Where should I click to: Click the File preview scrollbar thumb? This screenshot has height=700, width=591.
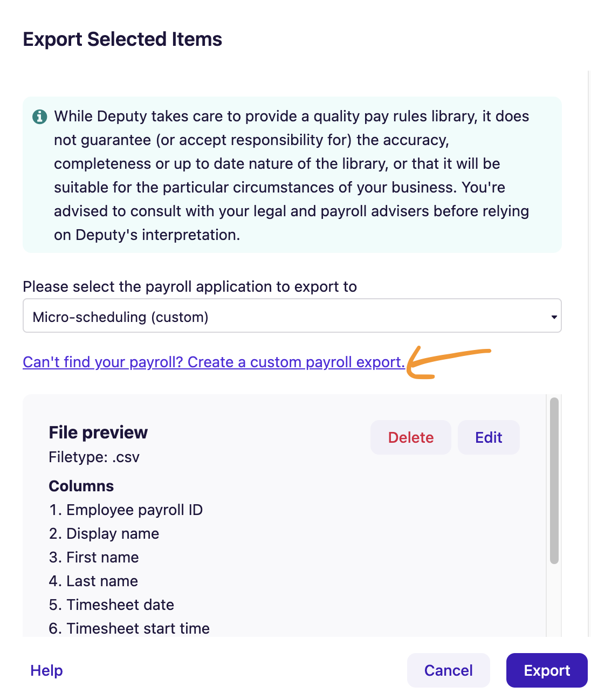(x=554, y=481)
